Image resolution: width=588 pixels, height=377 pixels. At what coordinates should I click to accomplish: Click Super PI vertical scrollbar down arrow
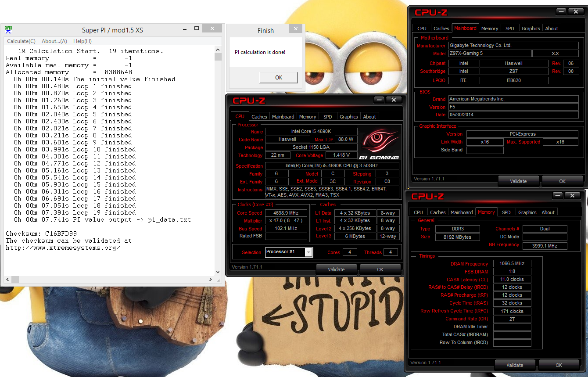point(218,272)
